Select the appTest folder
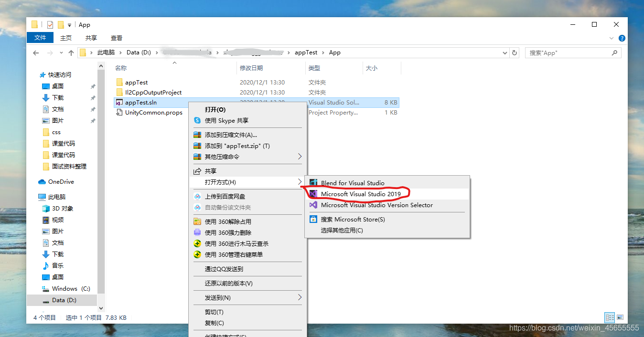This screenshot has height=337, width=644. pos(137,82)
